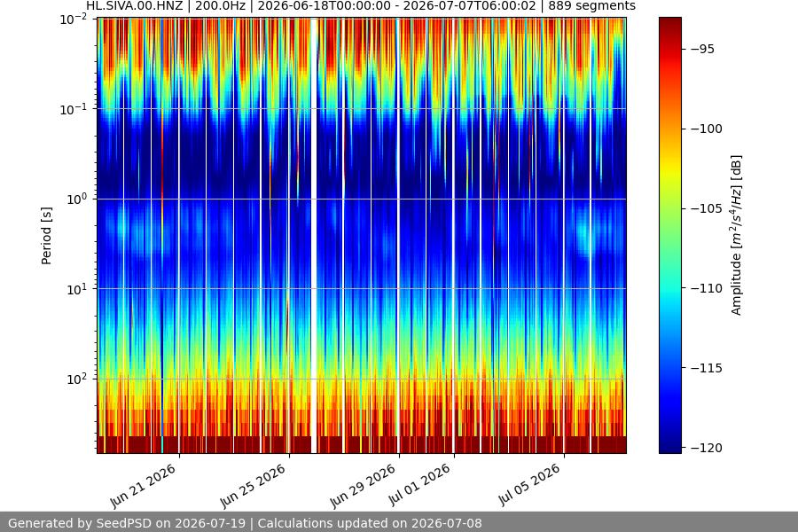Click the 'Period [s]' y-axis label

pos(46,236)
